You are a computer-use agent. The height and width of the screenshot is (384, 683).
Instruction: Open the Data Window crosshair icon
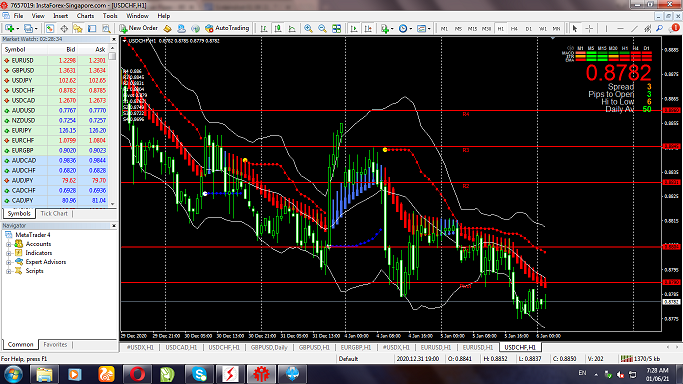[x=64, y=28]
